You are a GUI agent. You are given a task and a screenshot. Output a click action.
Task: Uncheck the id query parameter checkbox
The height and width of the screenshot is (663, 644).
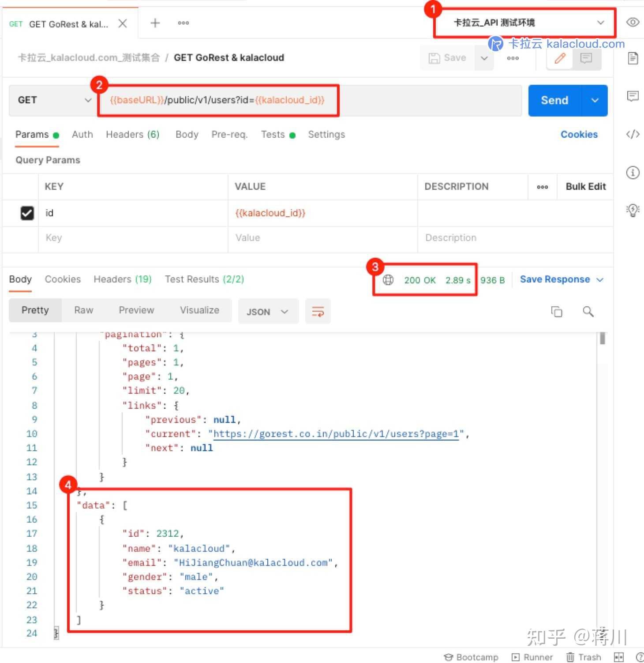click(27, 213)
